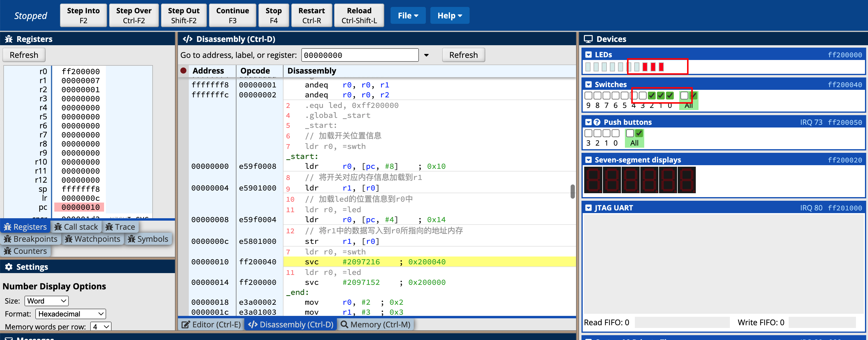
Task: Click the Devices monitor icon
Action: (x=588, y=39)
